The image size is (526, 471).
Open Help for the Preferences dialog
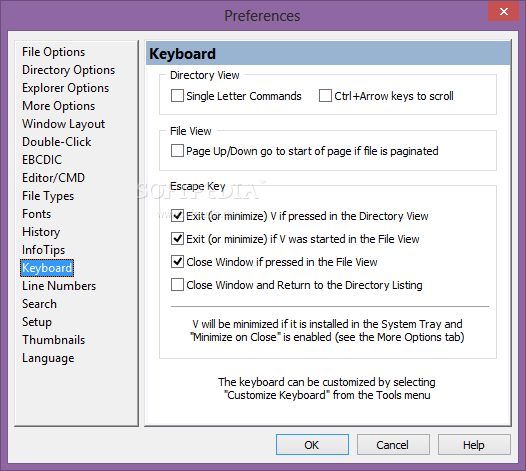tap(474, 445)
